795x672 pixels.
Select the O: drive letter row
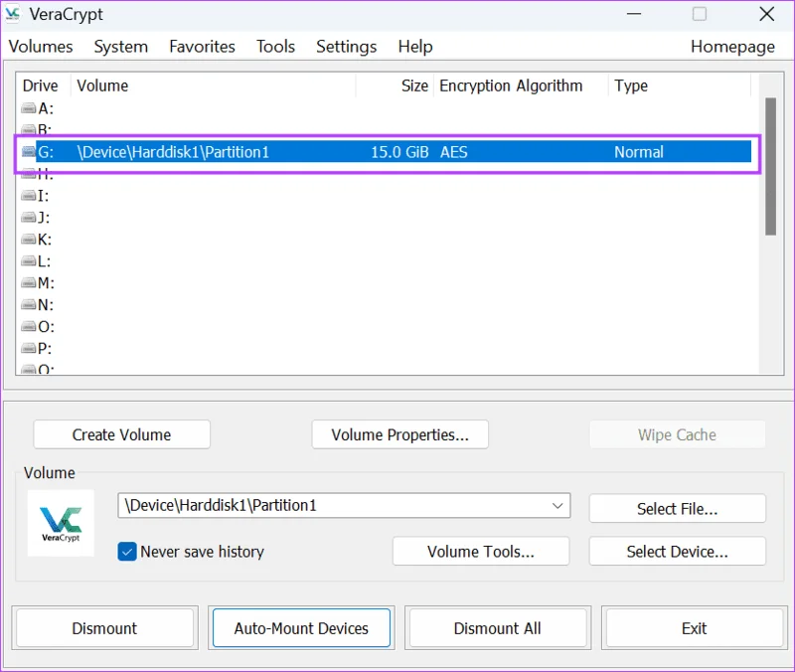388,327
